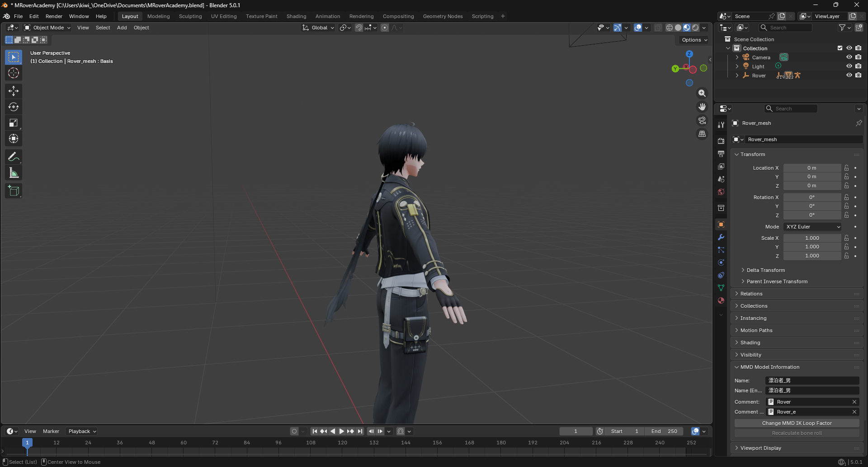This screenshot has height=467, width=868.
Task: Open the File menu
Action: tap(18, 16)
